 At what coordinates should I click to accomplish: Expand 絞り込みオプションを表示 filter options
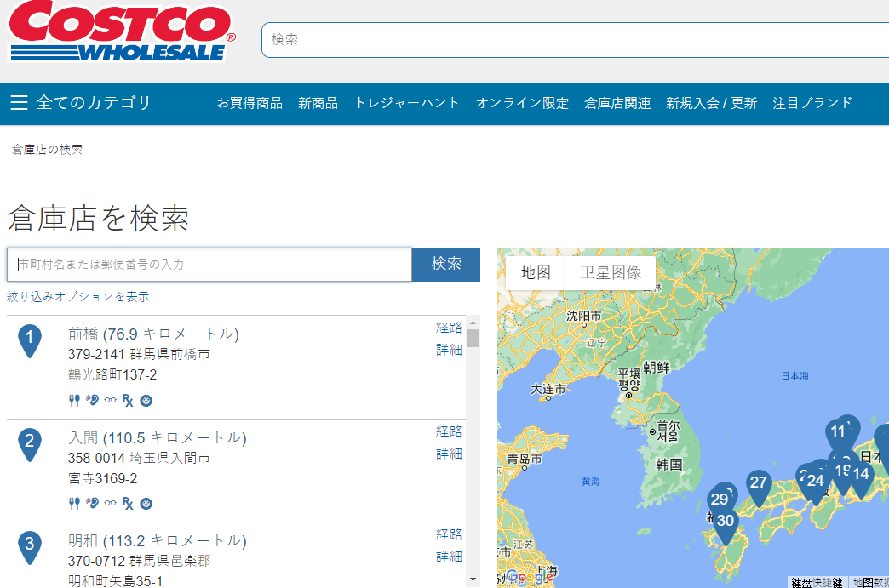pos(78,297)
